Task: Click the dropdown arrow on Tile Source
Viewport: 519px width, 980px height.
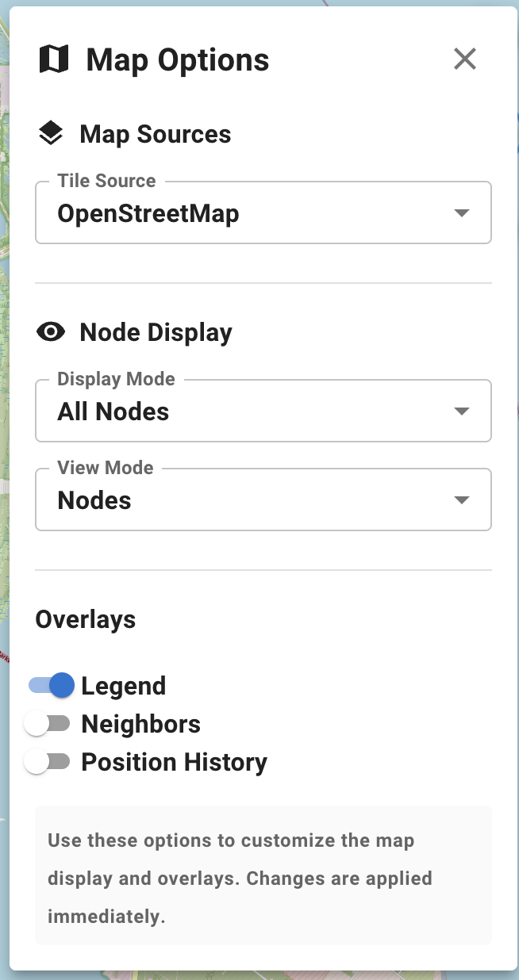Action: point(461,212)
